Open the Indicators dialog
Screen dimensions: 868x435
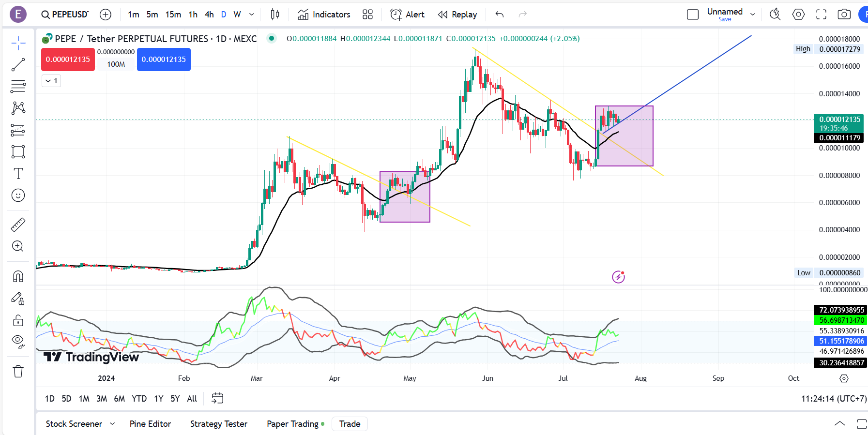point(324,15)
